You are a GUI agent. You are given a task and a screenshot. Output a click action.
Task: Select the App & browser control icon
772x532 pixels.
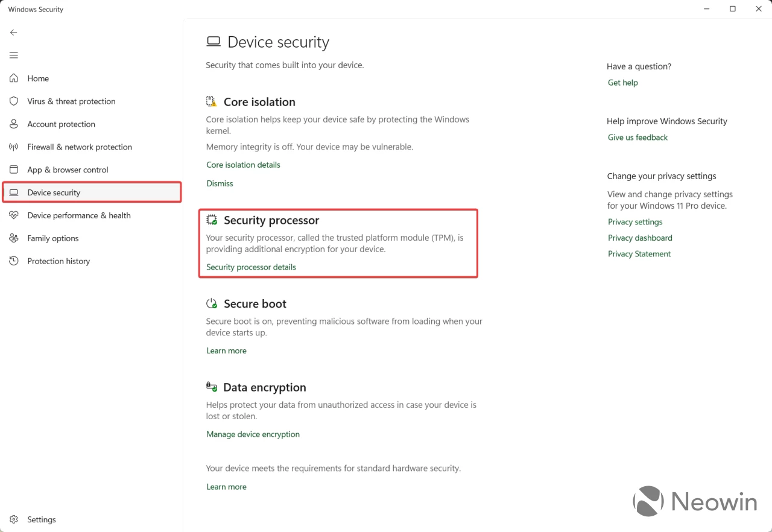click(x=13, y=169)
